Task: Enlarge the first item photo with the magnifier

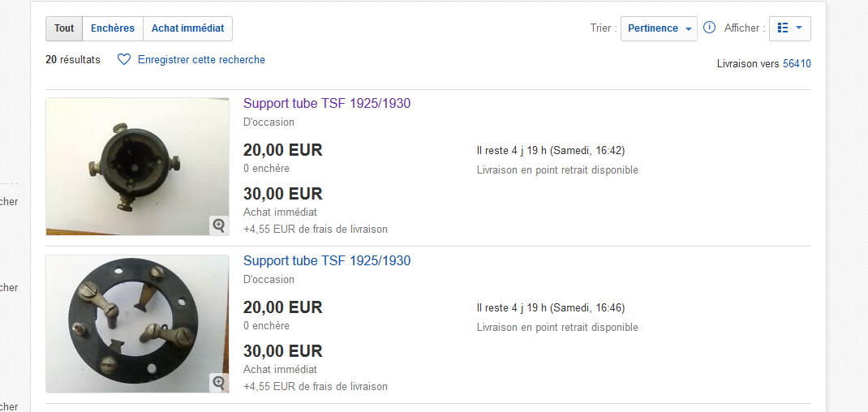Action: tap(219, 225)
